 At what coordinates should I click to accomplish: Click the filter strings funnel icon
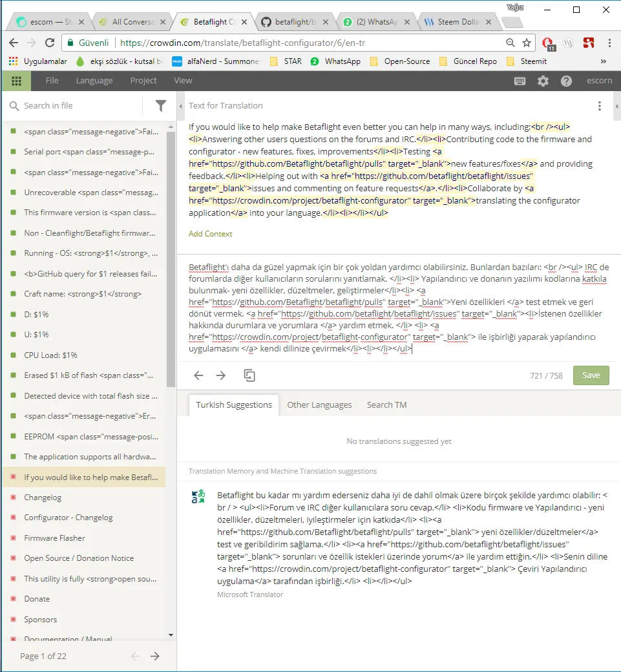click(x=161, y=105)
